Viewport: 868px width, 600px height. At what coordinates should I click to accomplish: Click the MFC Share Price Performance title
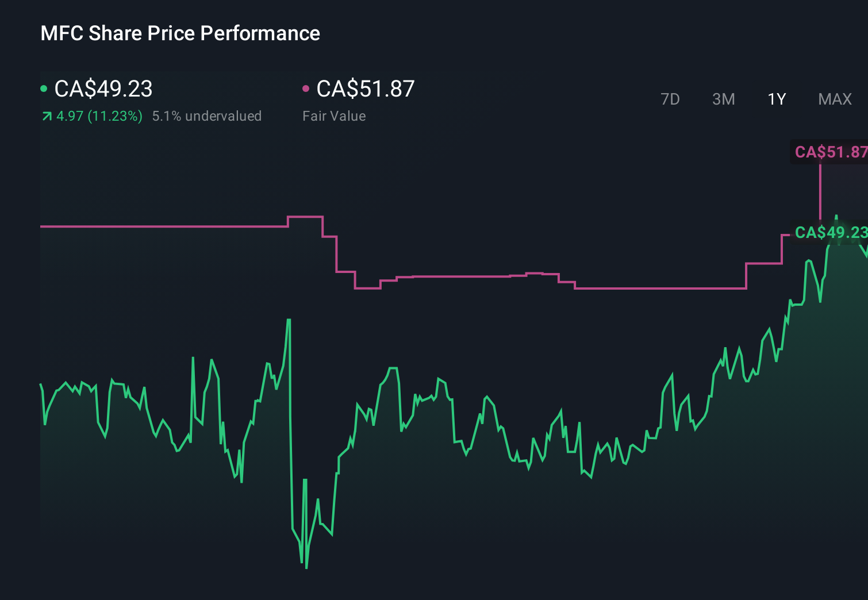coord(180,33)
